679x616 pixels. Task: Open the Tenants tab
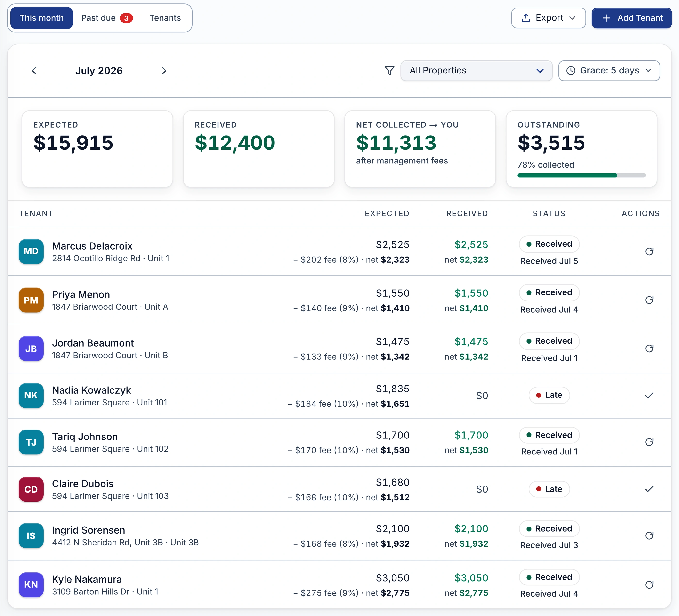pyautogui.click(x=165, y=18)
